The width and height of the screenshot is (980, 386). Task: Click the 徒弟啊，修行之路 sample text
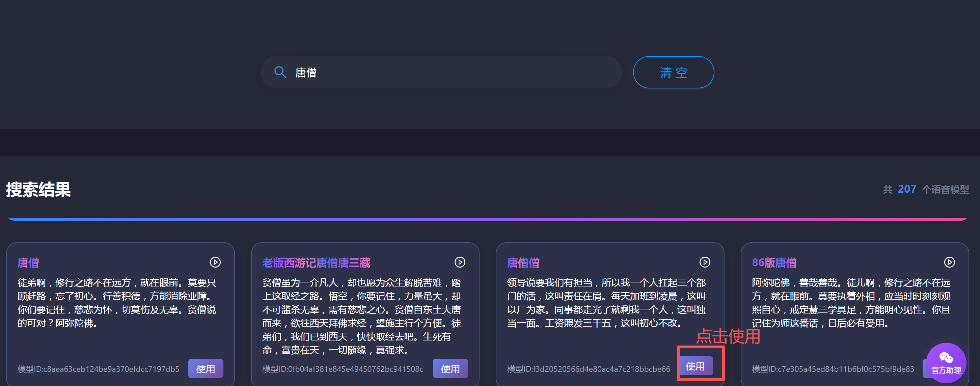point(117,303)
